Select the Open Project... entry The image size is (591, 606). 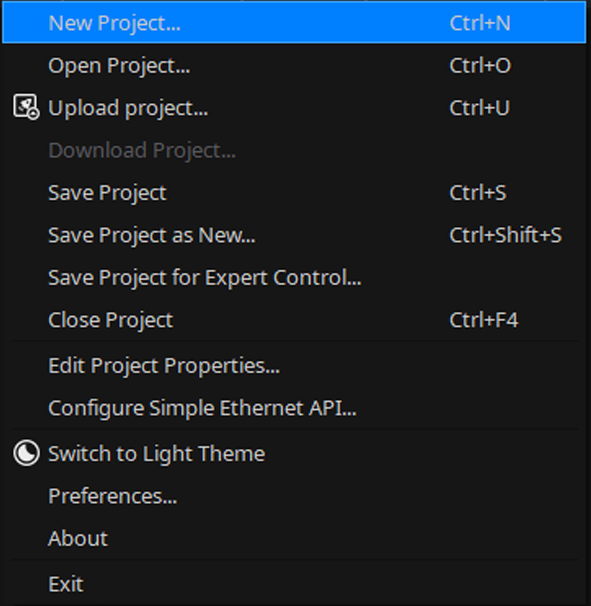(x=294, y=65)
